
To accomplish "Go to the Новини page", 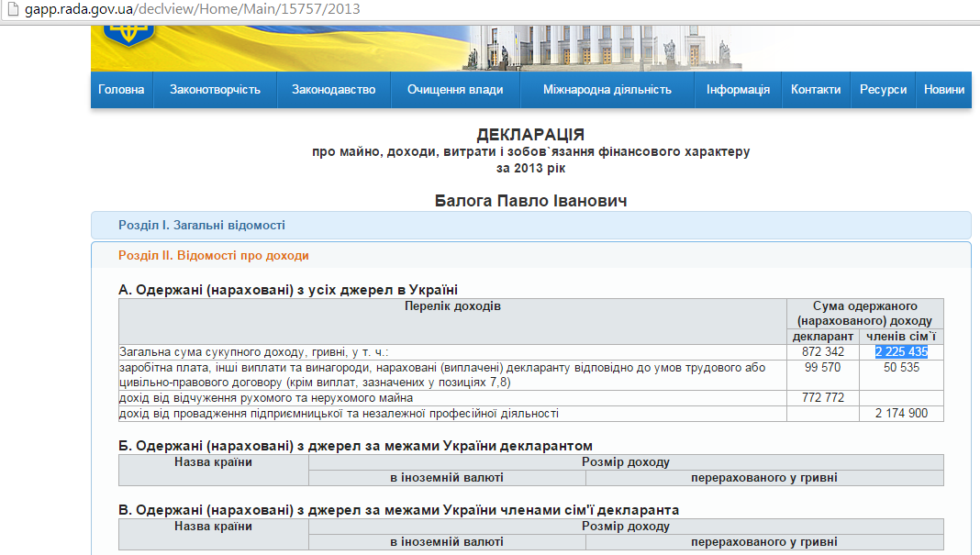I will click(944, 90).
